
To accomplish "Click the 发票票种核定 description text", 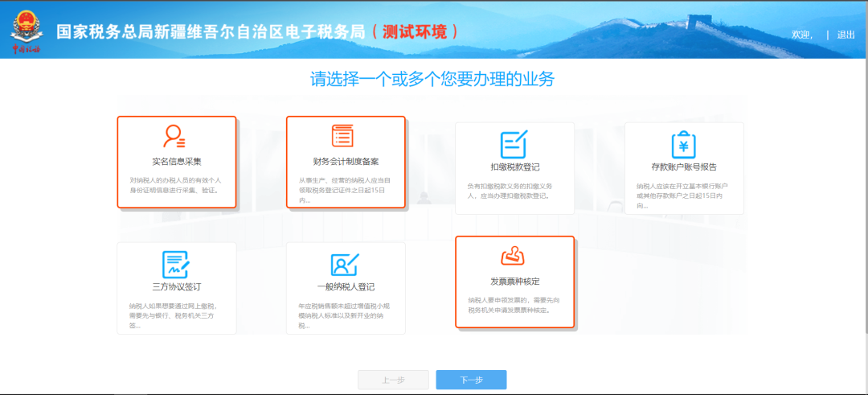I will pos(512,305).
